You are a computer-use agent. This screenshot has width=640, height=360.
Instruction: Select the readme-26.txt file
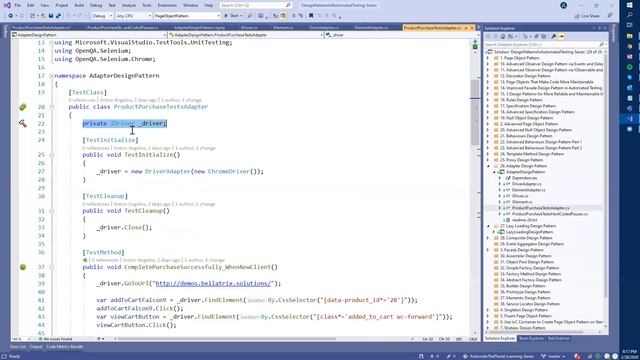click(524, 220)
